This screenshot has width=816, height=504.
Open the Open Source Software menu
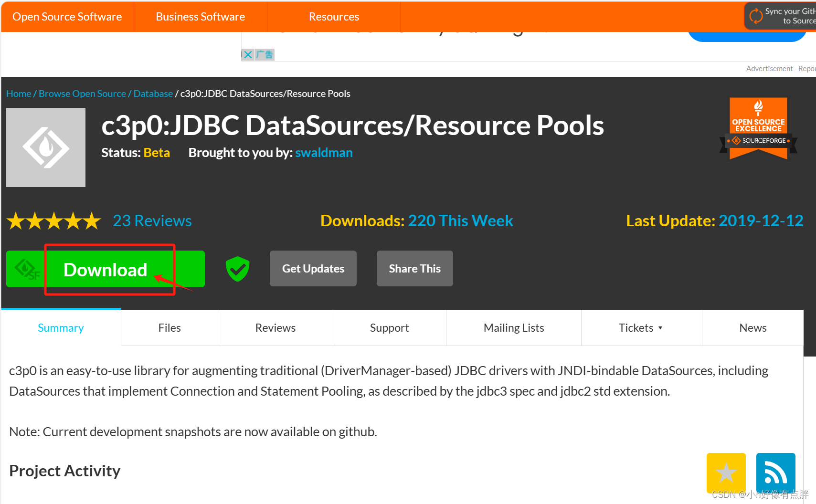[x=67, y=17]
